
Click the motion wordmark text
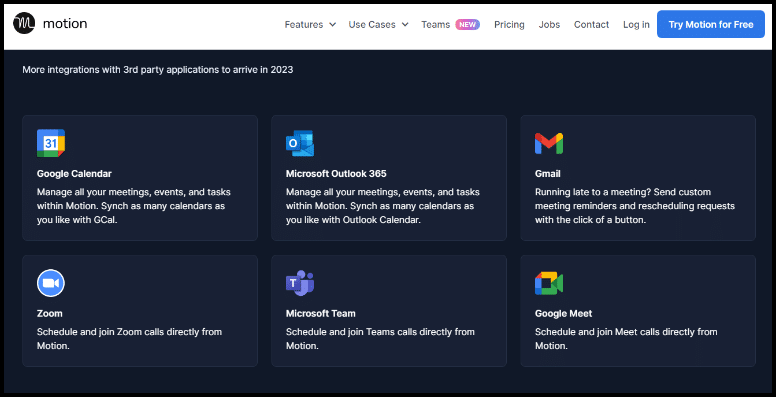click(65, 23)
